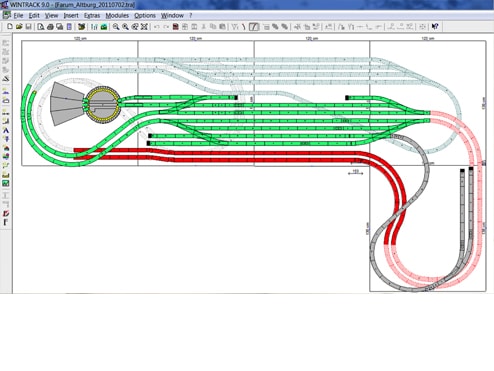Viewport: 494px width, 371px height.
Task: Click the blue letter A text tool
Action: (x=6, y=130)
